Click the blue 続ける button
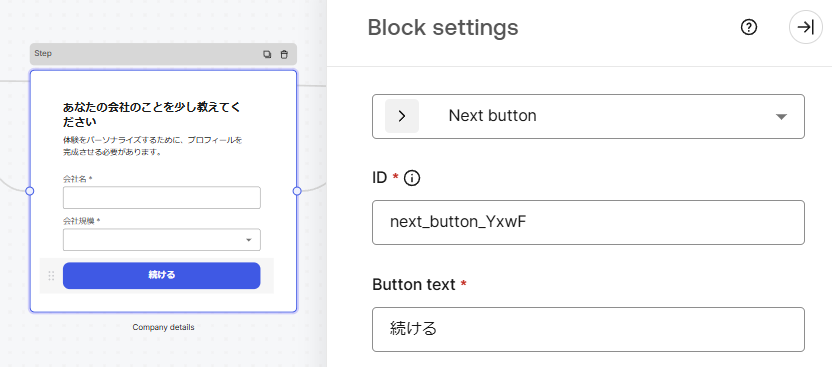Image resolution: width=832 pixels, height=367 pixels. pyautogui.click(x=162, y=275)
